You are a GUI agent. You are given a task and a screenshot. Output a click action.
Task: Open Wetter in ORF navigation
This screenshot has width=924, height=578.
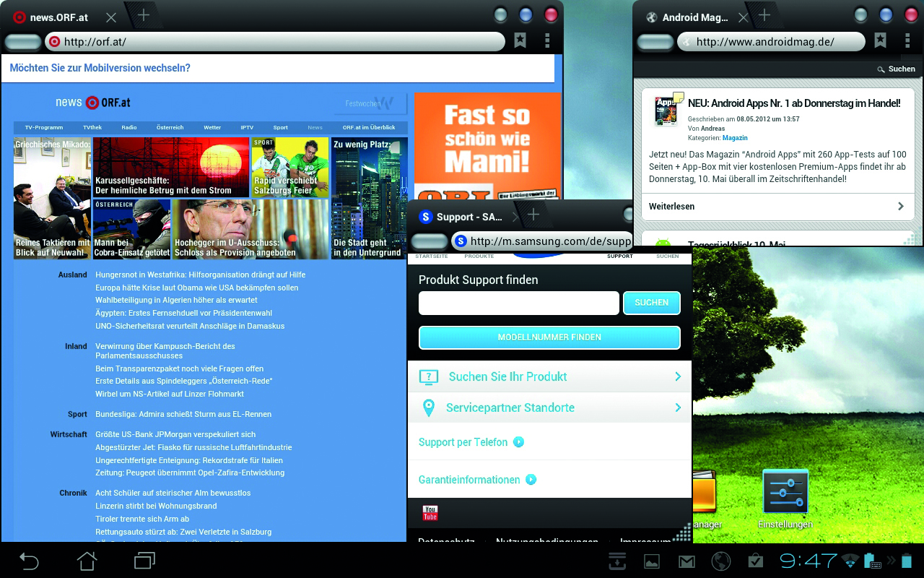(x=212, y=127)
